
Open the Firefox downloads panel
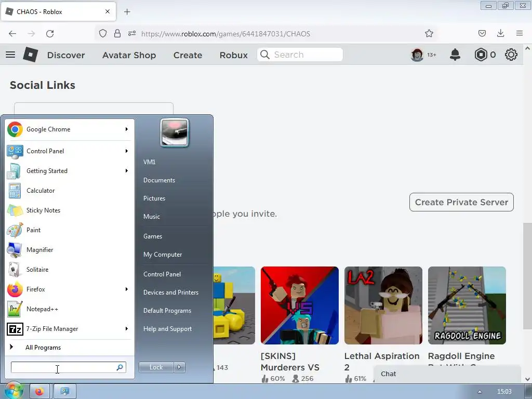click(500, 33)
